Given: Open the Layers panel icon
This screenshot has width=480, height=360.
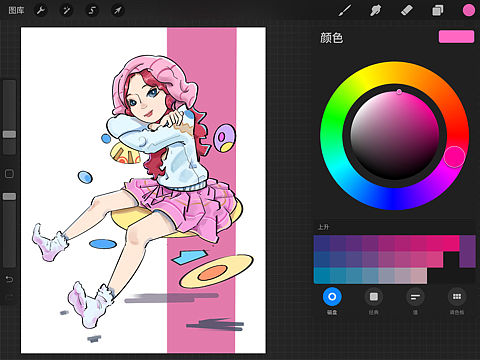Looking at the screenshot, I should click(x=437, y=10).
